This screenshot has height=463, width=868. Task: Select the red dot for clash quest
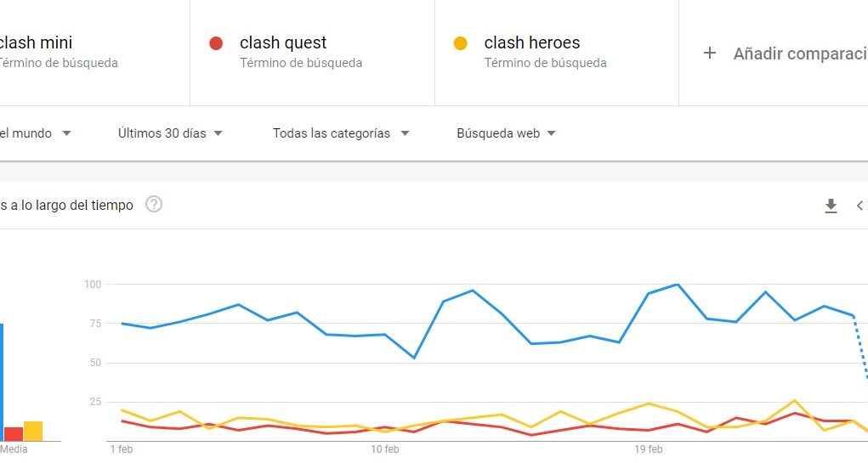click(x=216, y=43)
